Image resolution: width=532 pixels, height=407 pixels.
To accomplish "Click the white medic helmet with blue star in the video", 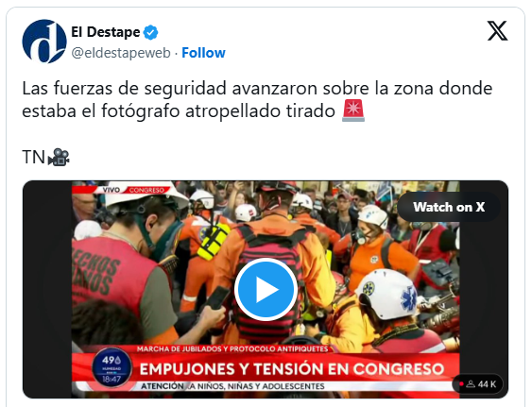I will (x=388, y=295).
